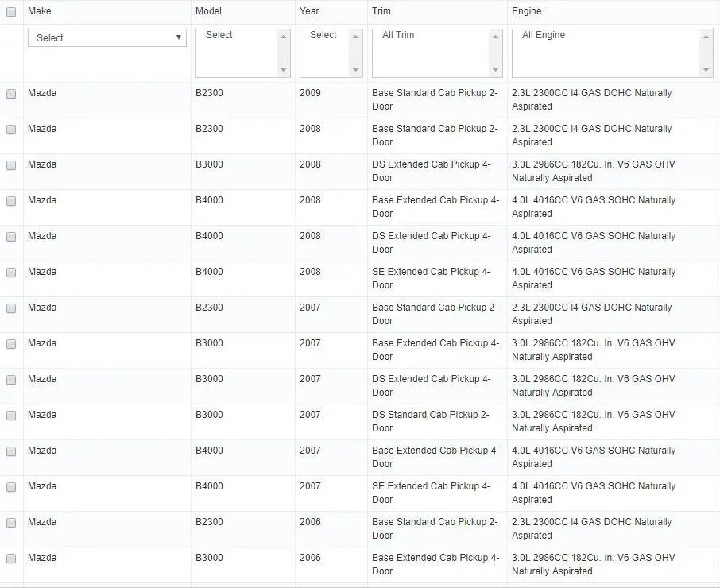Click the Make column header

(40, 11)
